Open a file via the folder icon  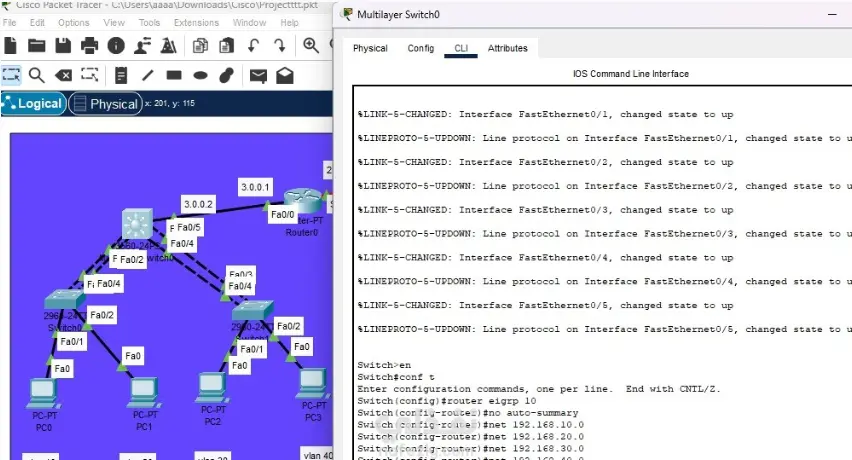(x=36, y=46)
